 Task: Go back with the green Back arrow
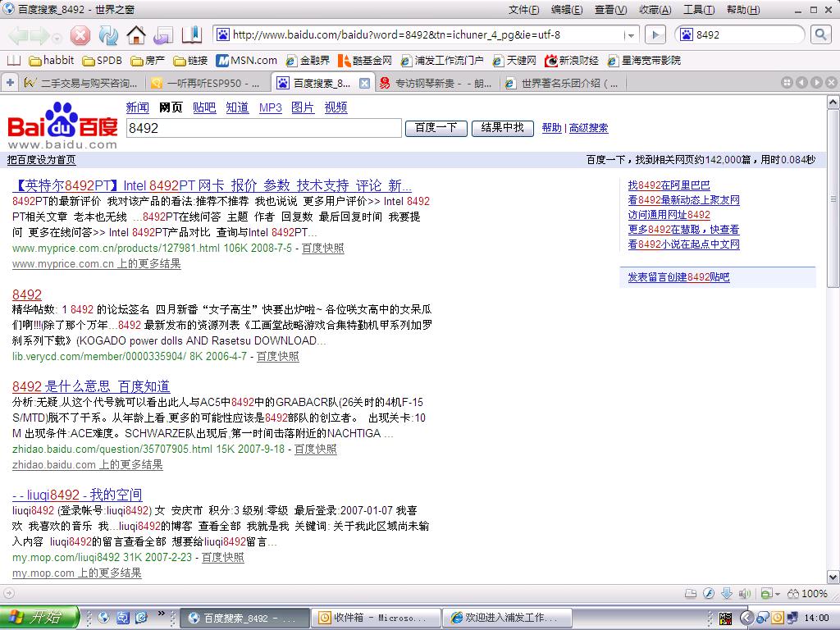tap(18, 36)
